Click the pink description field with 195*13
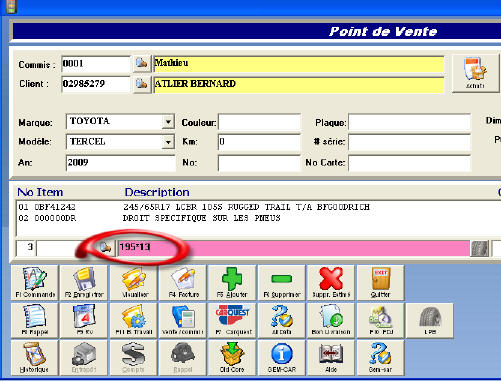 click(x=294, y=248)
